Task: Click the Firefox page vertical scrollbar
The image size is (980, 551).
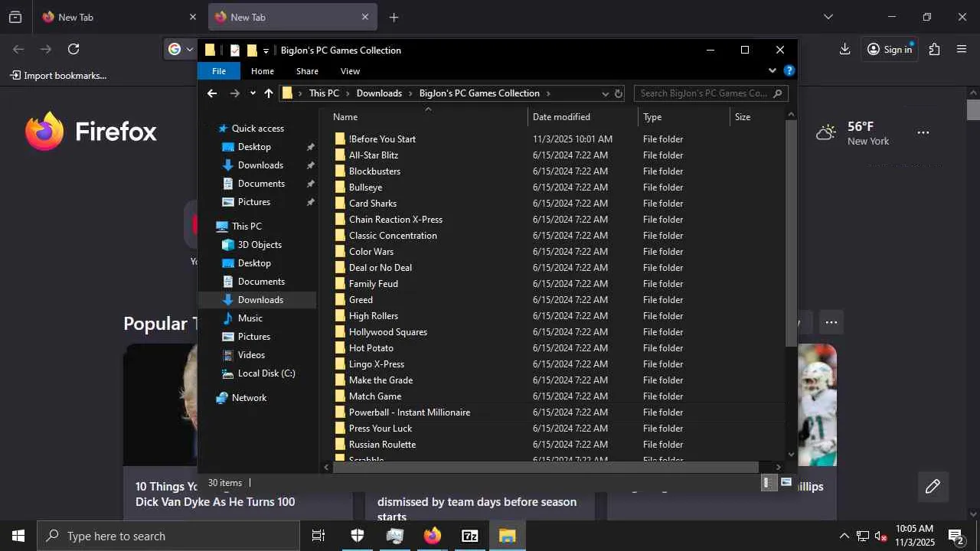Action: pos(973,110)
